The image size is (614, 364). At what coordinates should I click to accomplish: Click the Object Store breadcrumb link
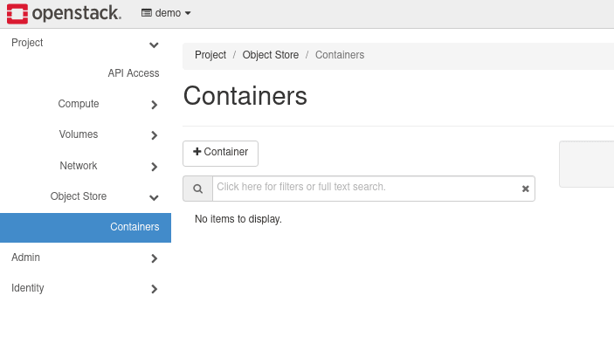tap(270, 55)
